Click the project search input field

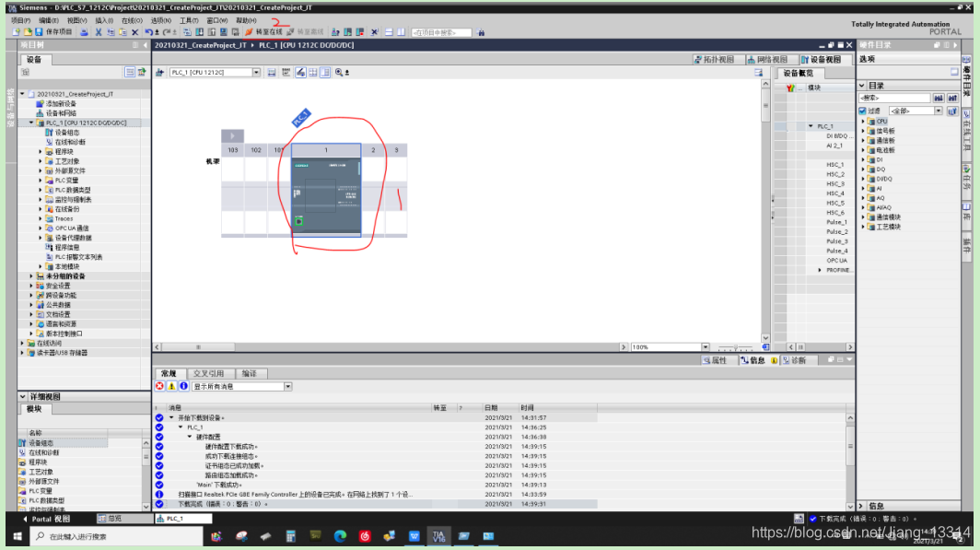[x=441, y=32]
